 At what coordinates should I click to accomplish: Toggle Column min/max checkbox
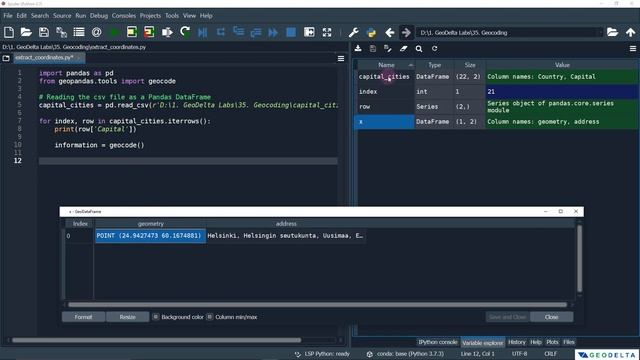pyautogui.click(x=209, y=317)
